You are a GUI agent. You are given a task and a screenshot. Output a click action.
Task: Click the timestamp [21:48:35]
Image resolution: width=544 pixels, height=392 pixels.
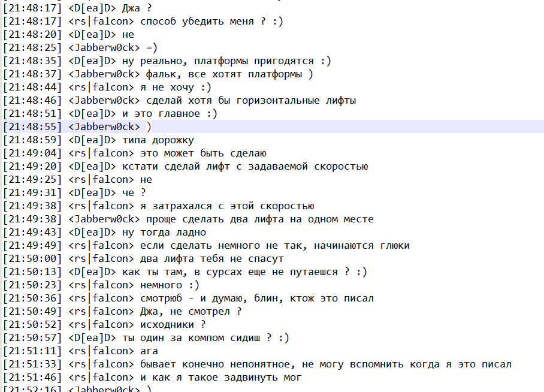pos(32,61)
